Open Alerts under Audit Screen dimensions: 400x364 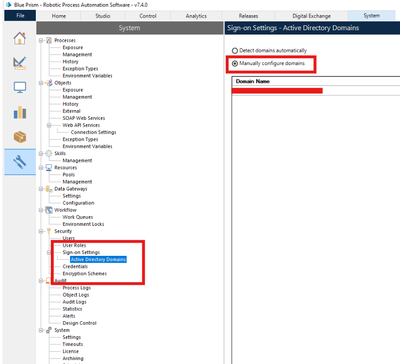(69, 316)
